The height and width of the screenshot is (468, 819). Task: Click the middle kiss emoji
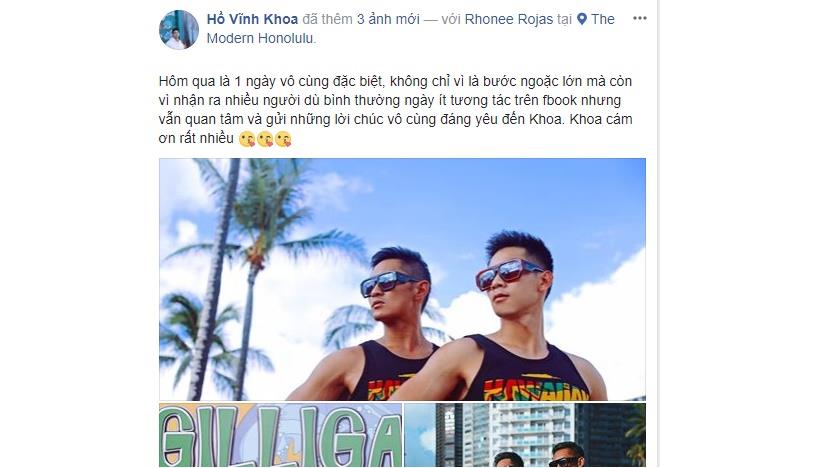[265, 139]
